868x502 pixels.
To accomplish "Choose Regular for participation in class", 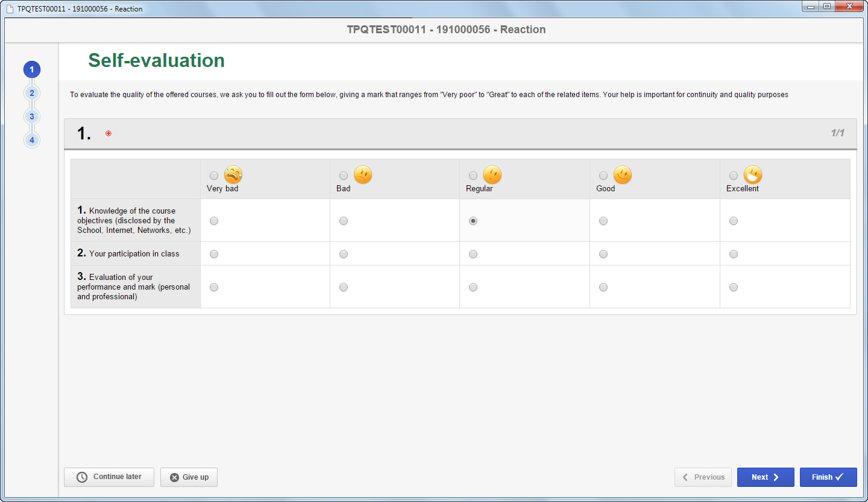I will click(473, 254).
